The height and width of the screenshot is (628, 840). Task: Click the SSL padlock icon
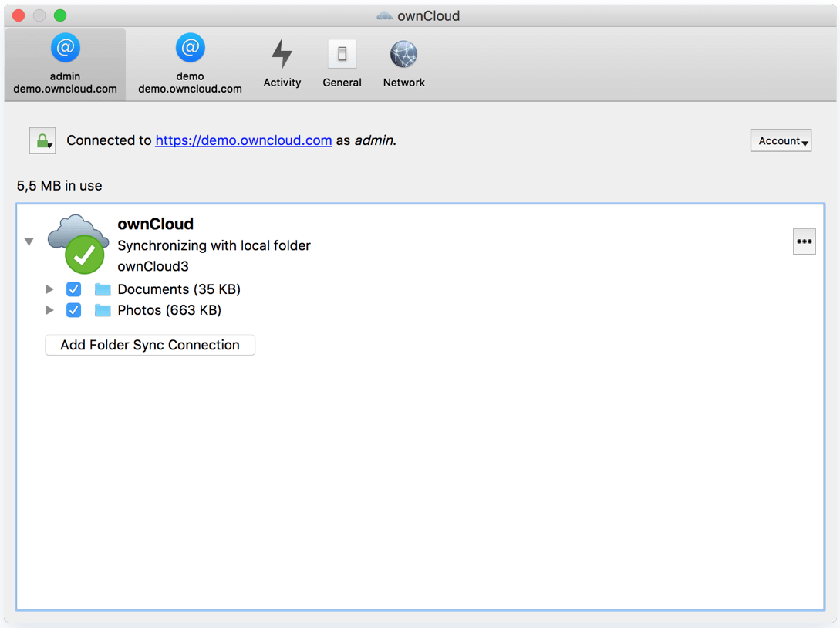[42, 140]
